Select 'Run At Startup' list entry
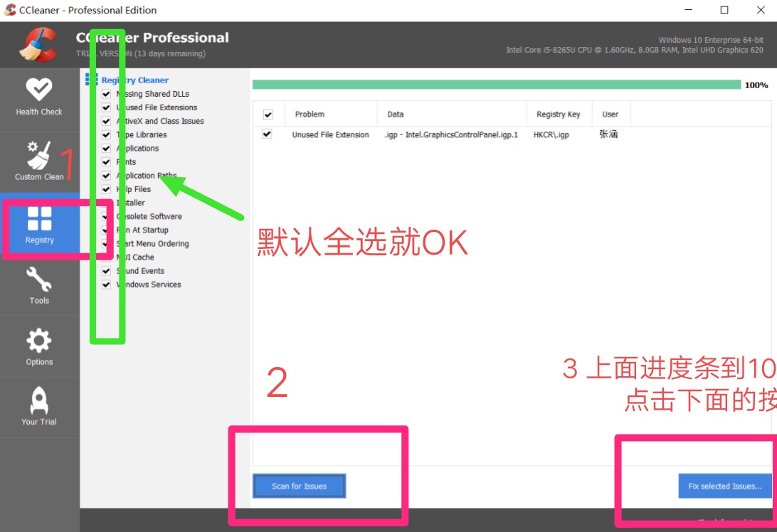777x532 pixels. [142, 230]
